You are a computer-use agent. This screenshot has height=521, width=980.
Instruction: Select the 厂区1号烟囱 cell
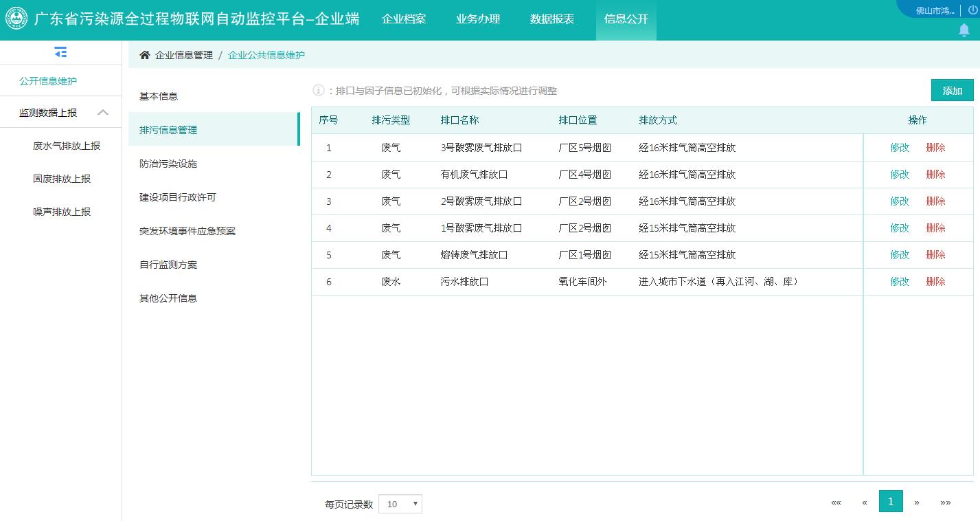coord(585,254)
